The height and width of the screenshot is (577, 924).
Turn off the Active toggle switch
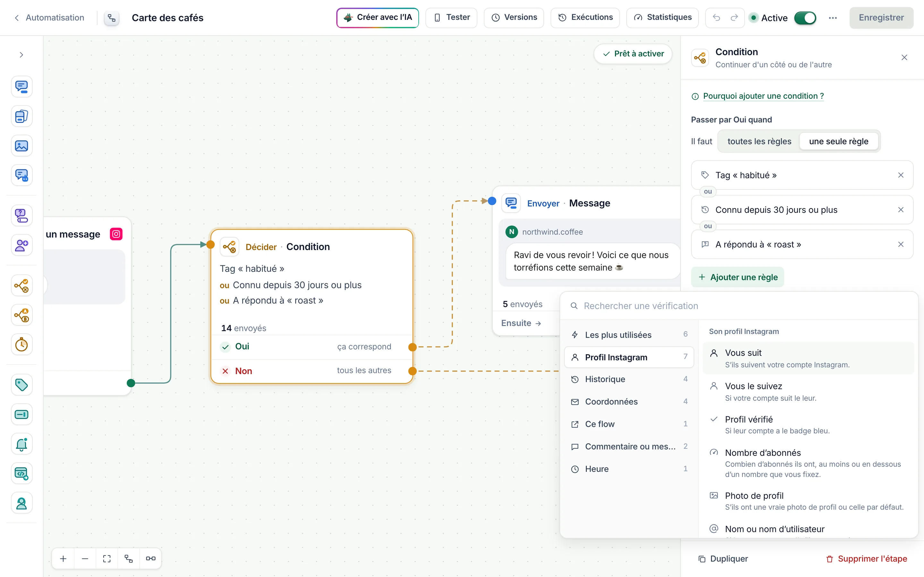[805, 18]
